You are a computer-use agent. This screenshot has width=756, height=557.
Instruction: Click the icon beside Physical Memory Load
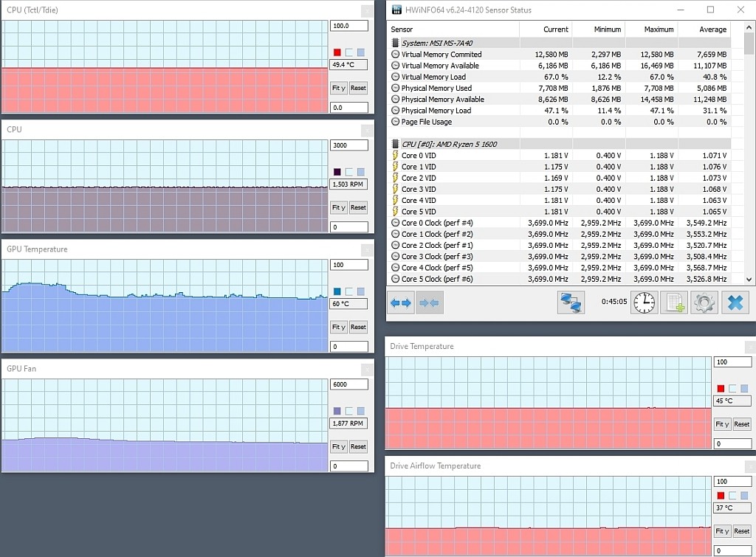396,111
